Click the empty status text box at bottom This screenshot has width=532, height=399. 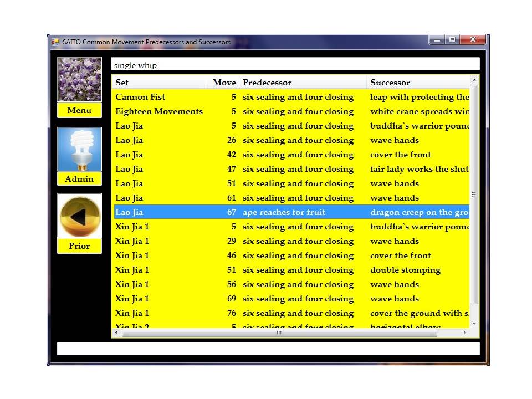tap(268, 349)
